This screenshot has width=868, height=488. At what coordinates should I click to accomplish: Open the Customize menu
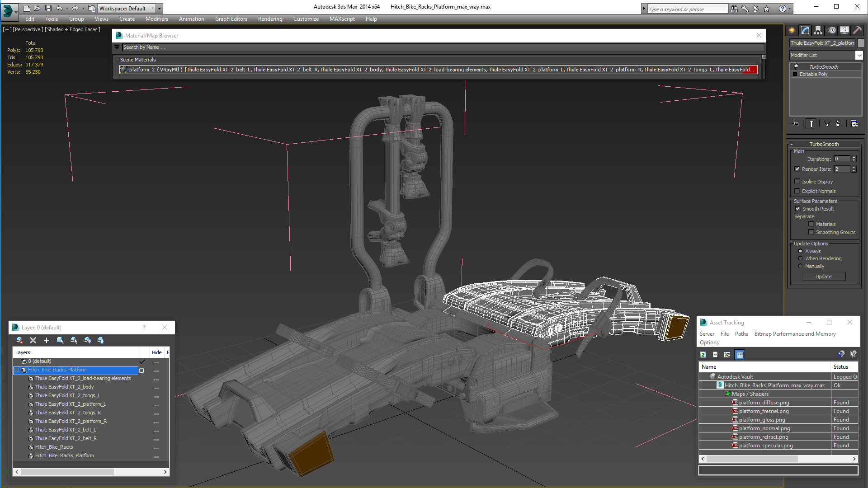(306, 19)
